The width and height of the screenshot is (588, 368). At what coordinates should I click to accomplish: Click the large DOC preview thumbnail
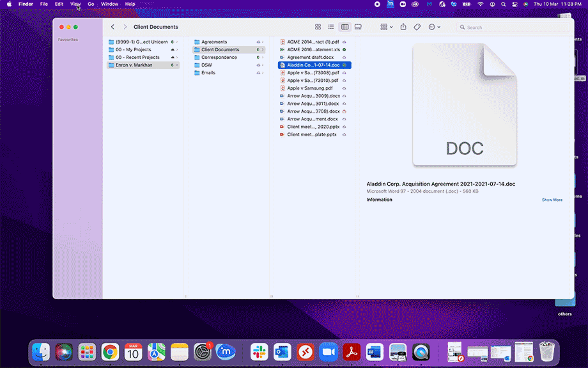(x=464, y=106)
